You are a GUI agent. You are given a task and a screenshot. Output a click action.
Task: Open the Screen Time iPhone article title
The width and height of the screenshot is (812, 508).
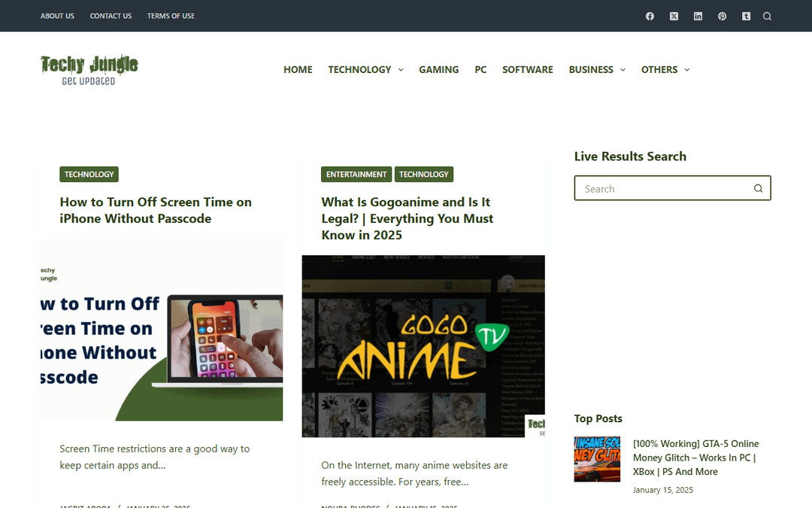(x=156, y=210)
